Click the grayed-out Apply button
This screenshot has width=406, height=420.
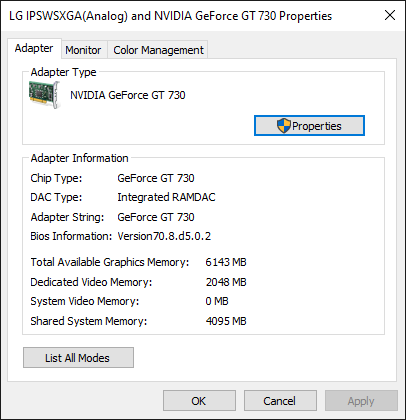(361, 401)
